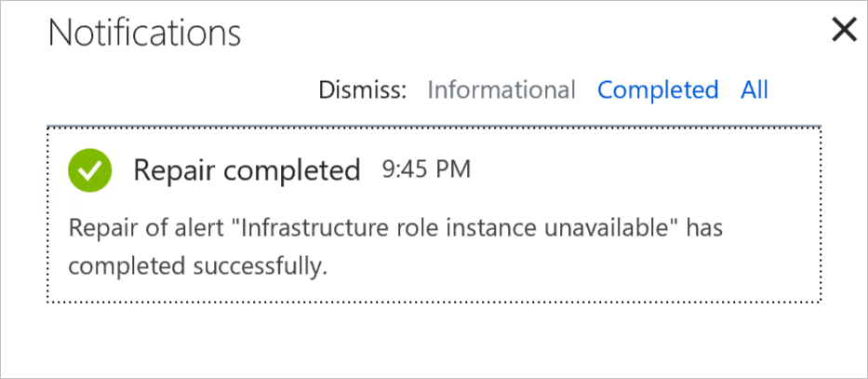The image size is (868, 379).
Task: Click the "completed successfully." text line
Action: (198, 265)
